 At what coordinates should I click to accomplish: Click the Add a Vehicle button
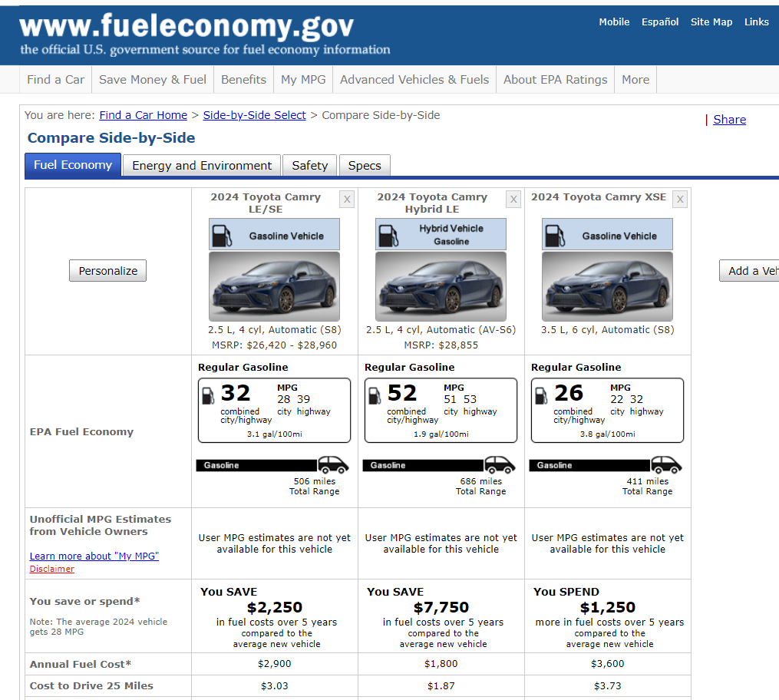749,271
